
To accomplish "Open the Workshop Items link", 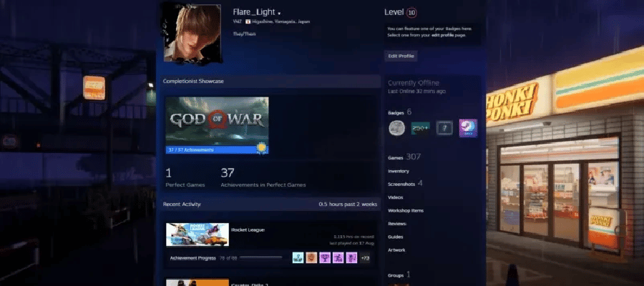I will point(406,210).
